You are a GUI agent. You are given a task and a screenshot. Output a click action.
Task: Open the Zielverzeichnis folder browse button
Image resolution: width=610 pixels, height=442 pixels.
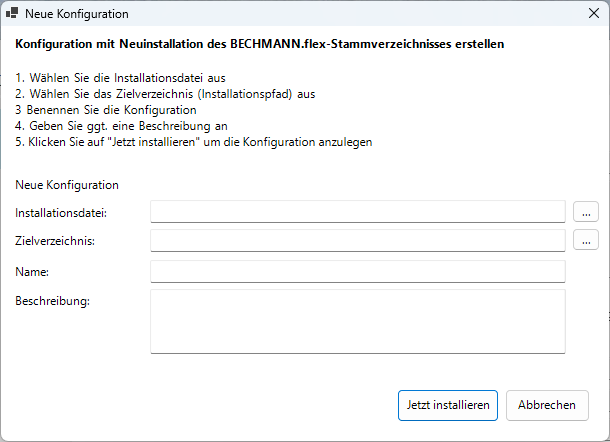(586, 240)
